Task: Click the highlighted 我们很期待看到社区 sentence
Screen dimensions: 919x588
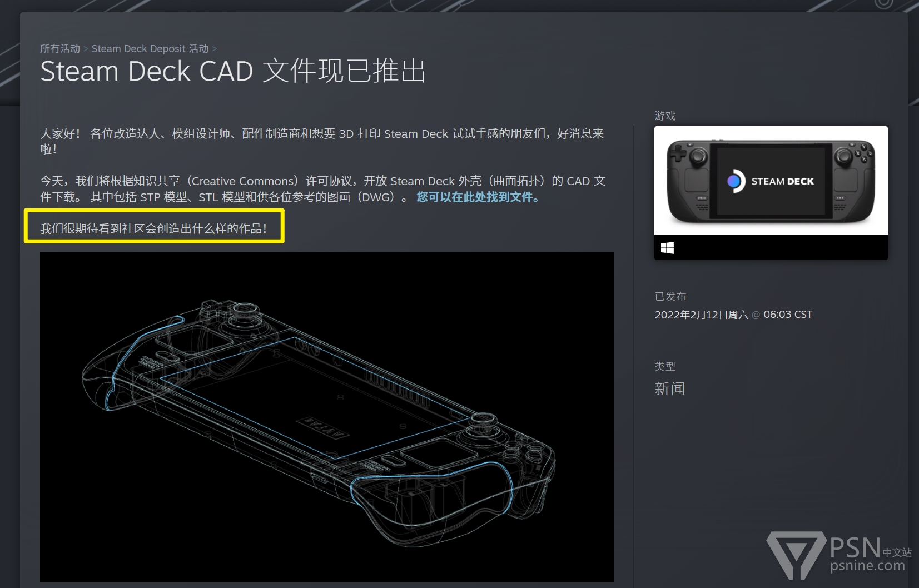Action: point(153,228)
